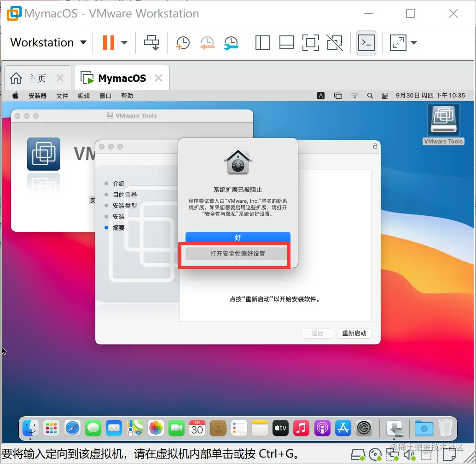Send Ctrl+Alt+Del to virtual machine

[x=151, y=42]
